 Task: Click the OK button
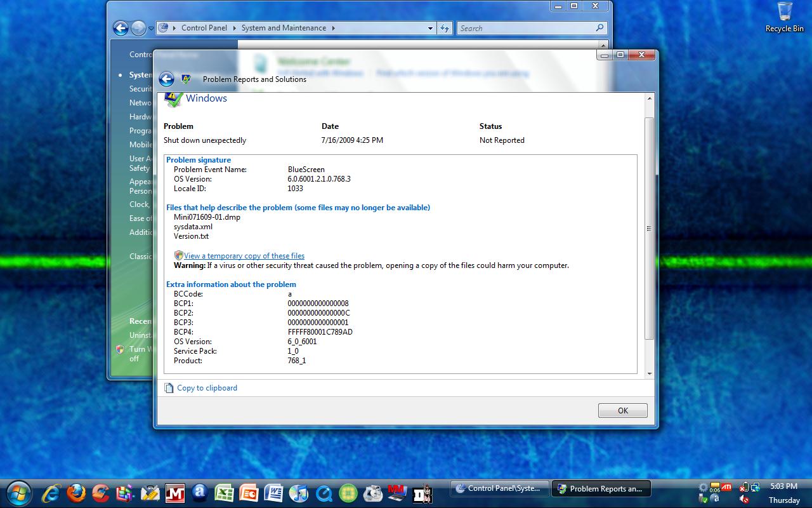click(x=623, y=411)
